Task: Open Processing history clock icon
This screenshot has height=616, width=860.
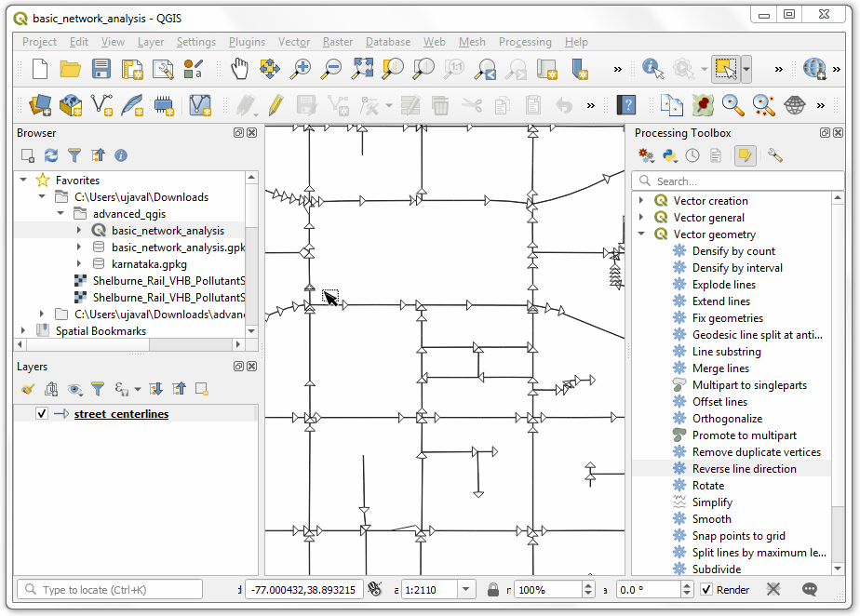Action: pos(692,156)
